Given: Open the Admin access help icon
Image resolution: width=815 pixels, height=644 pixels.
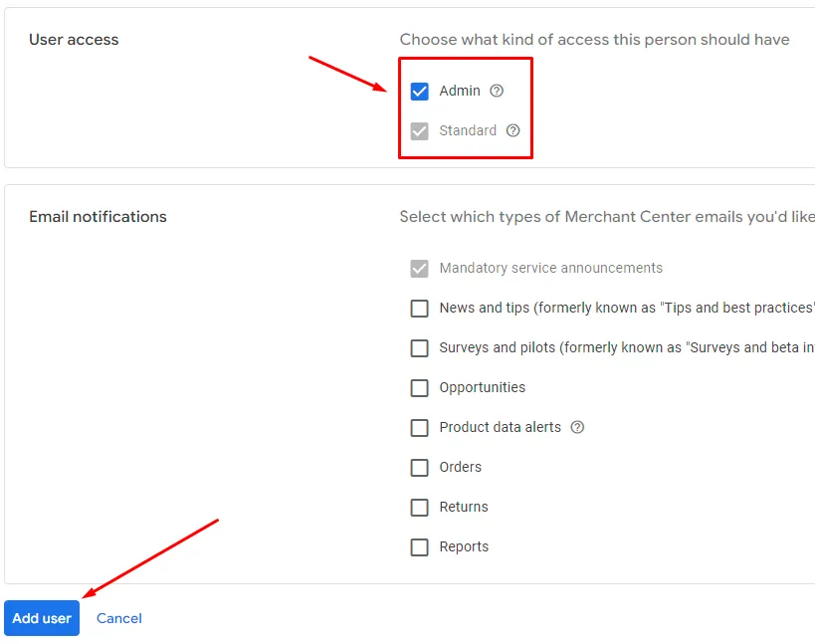Looking at the screenshot, I should [x=497, y=91].
